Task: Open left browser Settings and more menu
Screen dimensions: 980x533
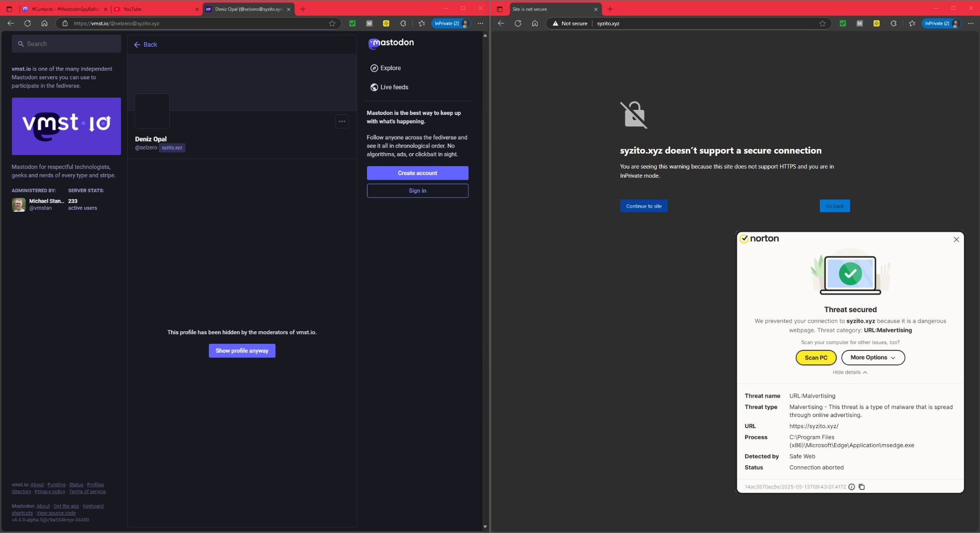Action: click(480, 23)
